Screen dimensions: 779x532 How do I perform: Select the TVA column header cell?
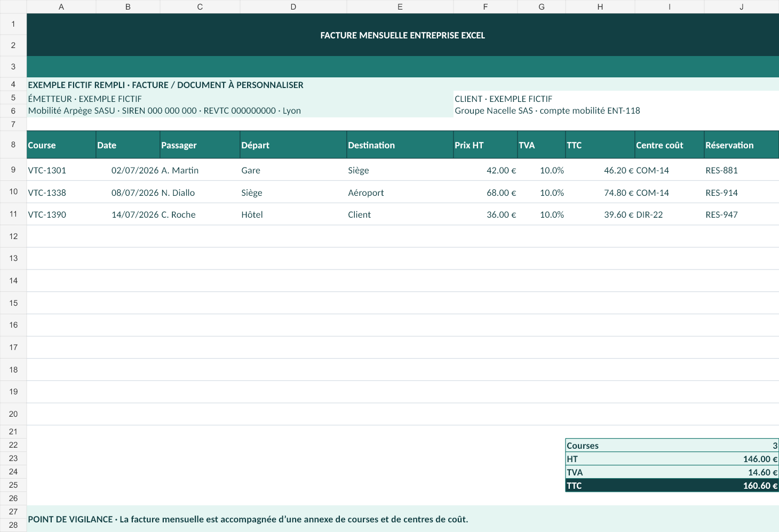pos(542,145)
